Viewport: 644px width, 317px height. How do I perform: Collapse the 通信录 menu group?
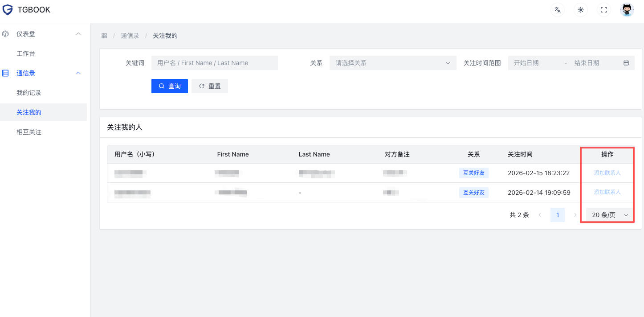pos(78,73)
